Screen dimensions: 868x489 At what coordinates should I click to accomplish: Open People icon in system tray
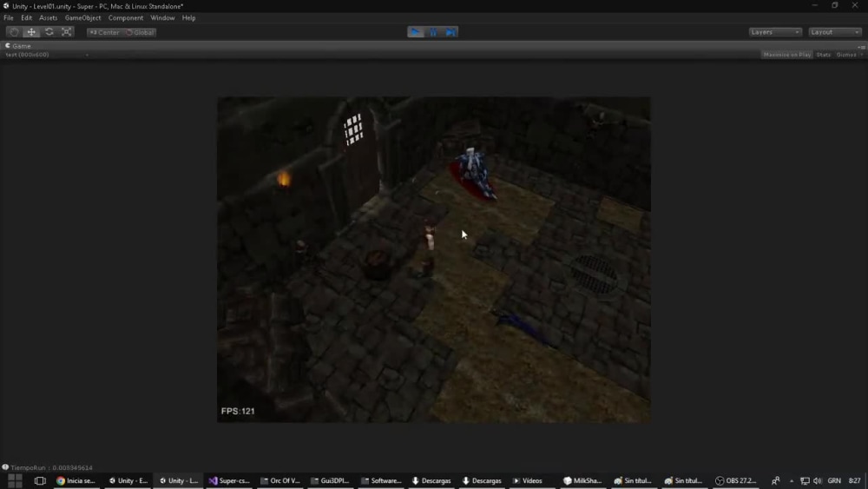pos(775,480)
